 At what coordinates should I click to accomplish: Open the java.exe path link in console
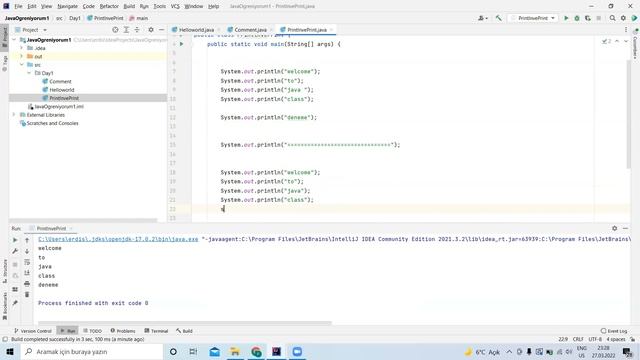(118, 239)
